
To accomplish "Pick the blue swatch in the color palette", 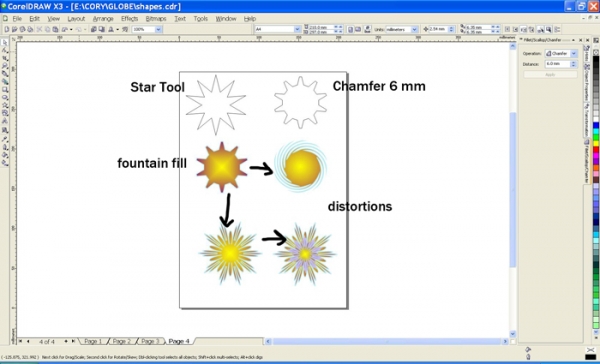I will (x=596, y=125).
